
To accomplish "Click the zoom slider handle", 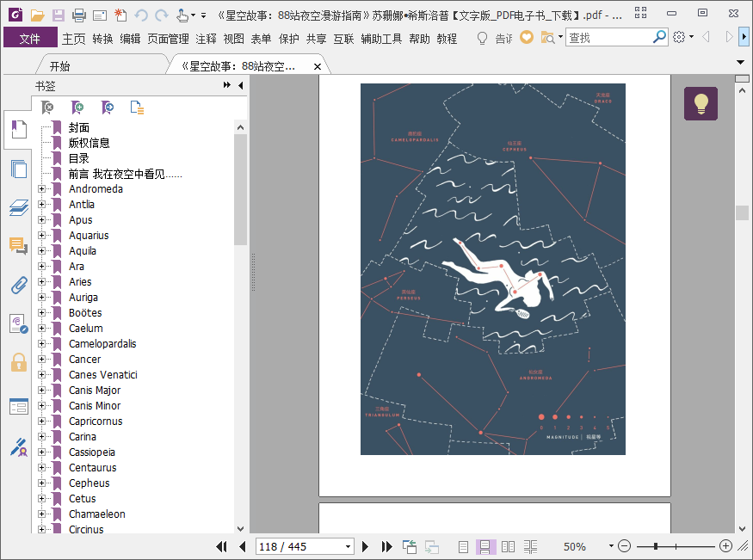I will pyautogui.click(x=656, y=546).
